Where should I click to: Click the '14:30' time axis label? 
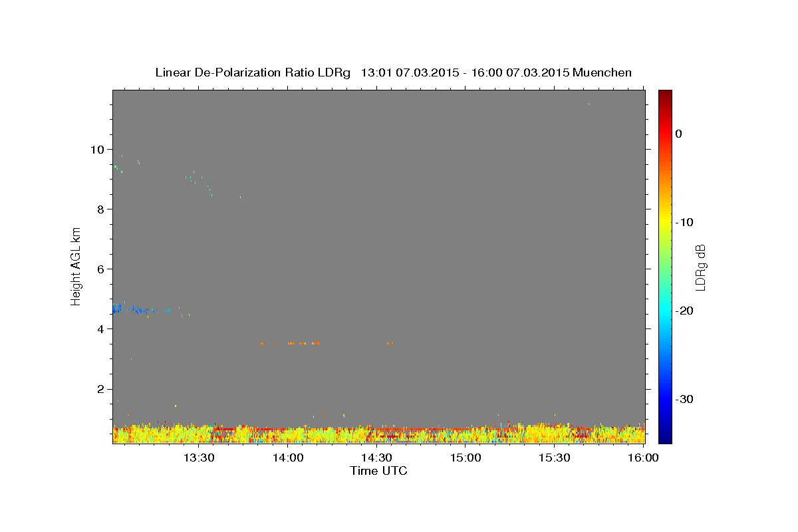pos(376,458)
